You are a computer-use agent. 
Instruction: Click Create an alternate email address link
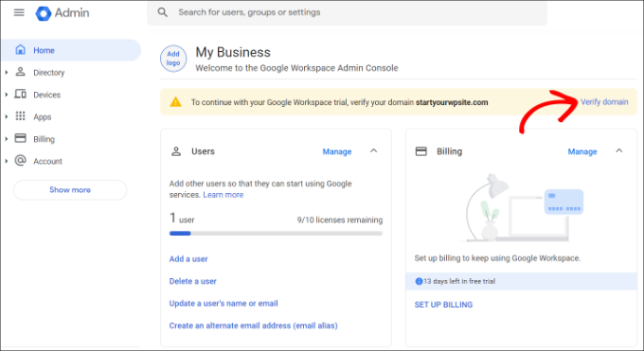coord(254,325)
